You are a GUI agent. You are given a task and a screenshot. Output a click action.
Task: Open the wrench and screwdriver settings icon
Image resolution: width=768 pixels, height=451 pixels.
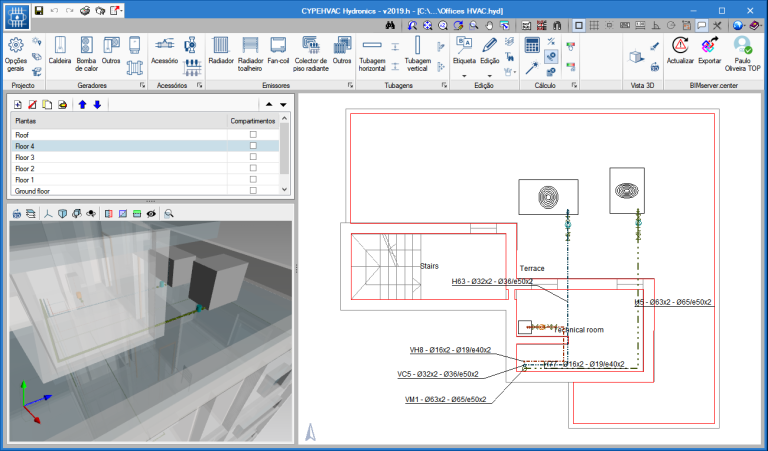[717, 25]
